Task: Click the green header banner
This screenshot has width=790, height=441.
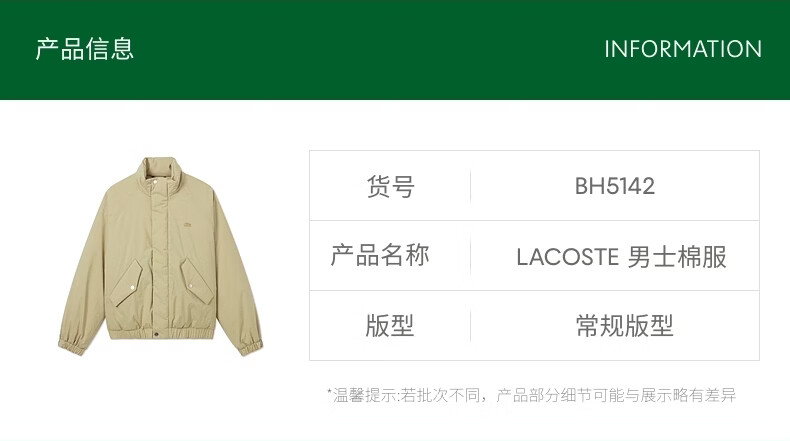Action: click(x=395, y=50)
